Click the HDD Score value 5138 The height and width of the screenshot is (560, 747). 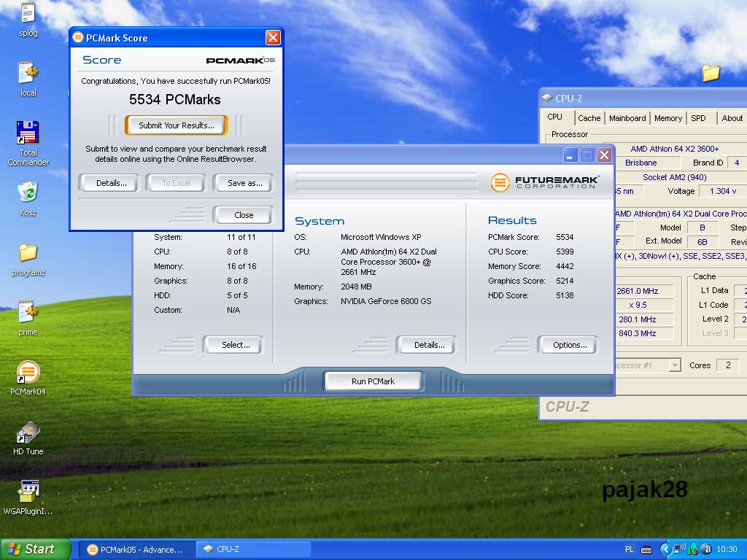pos(565,295)
